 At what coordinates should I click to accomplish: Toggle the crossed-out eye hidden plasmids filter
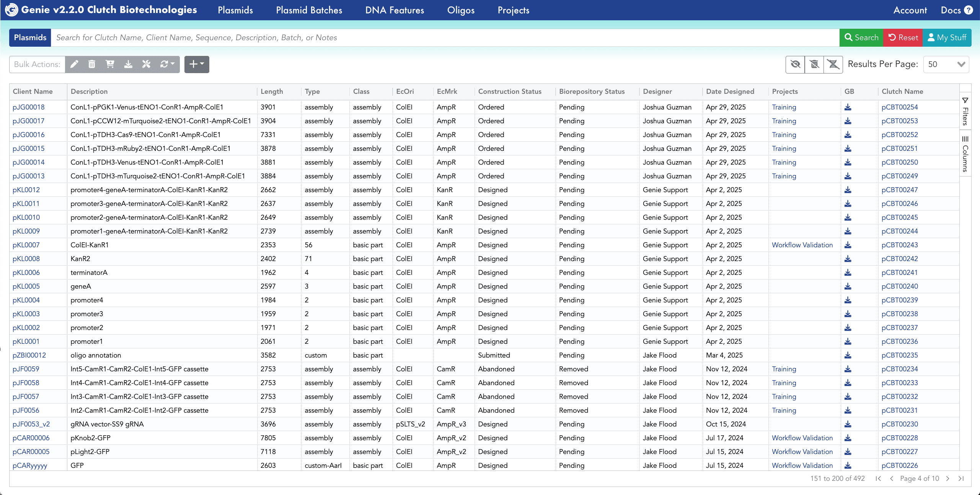795,64
